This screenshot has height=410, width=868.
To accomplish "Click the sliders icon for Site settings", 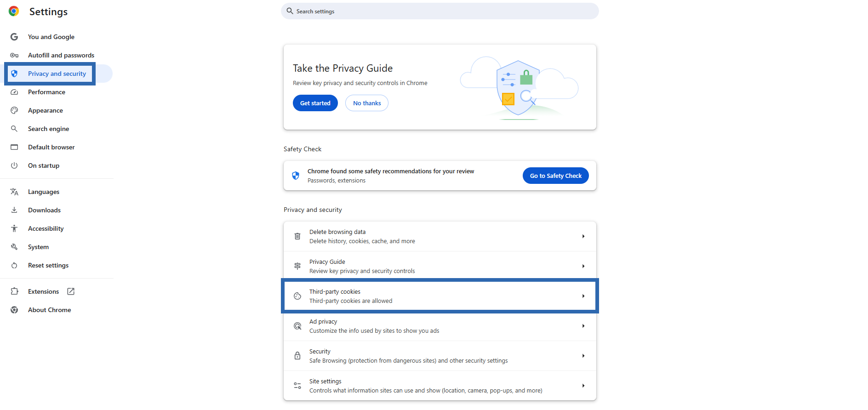I will pyautogui.click(x=297, y=386).
